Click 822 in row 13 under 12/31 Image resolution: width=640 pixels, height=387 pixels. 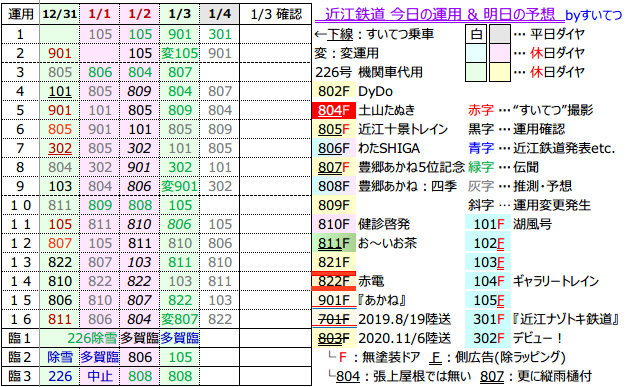[60, 262]
